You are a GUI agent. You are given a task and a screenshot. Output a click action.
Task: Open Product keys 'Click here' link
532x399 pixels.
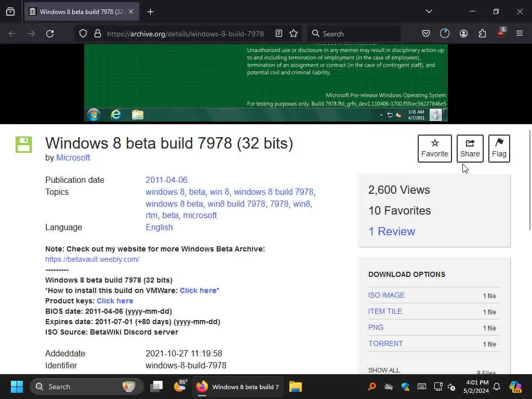pyautogui.click(x=115, y=301)
